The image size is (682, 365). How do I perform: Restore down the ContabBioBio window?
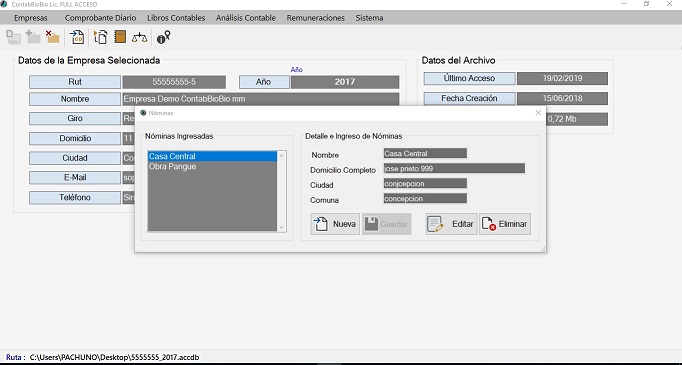(x=646, y=4)
